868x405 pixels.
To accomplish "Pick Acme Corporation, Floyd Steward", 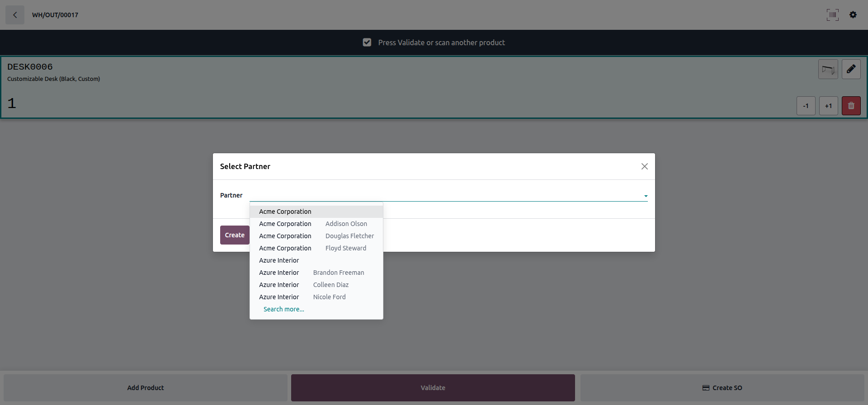I will [316, 248].
